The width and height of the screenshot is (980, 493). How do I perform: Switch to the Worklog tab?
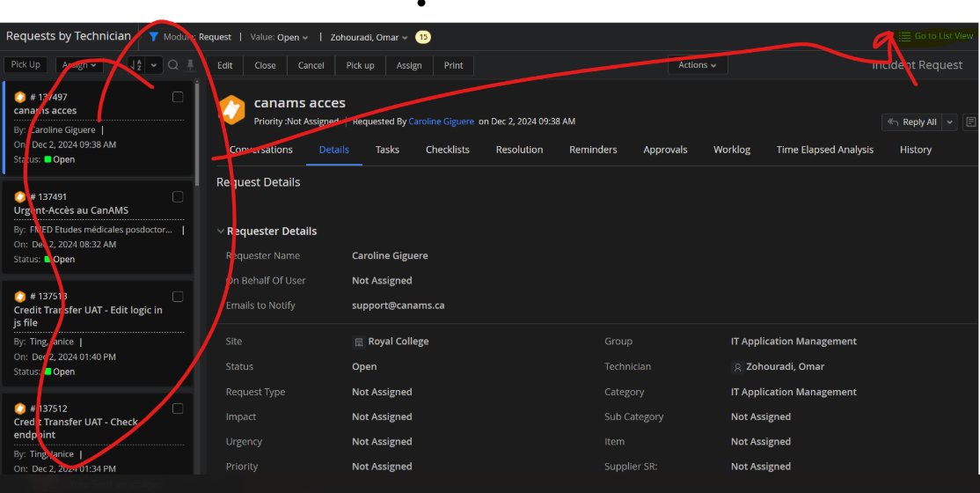pos(732,150)
